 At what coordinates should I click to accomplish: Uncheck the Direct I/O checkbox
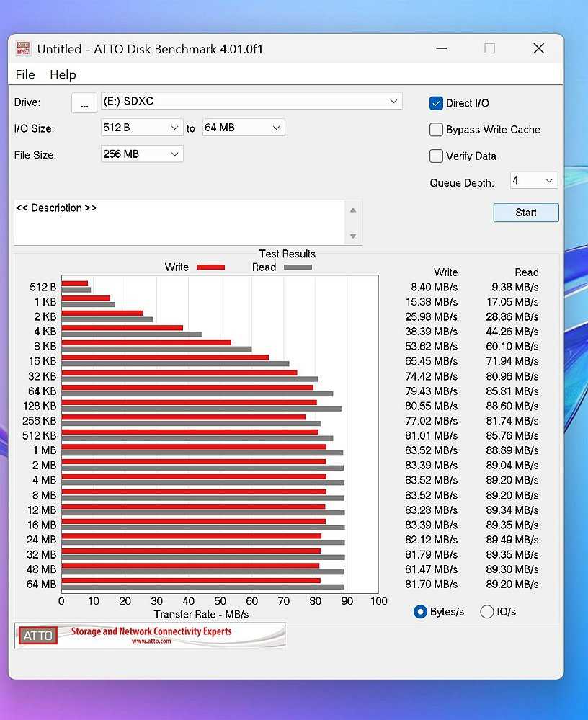[436, 103]
